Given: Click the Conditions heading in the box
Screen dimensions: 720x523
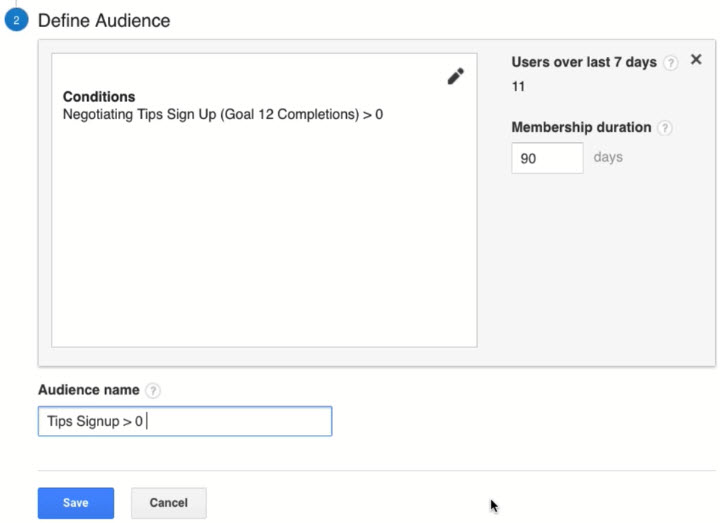Looking at the screenshot, I should 99,97.
